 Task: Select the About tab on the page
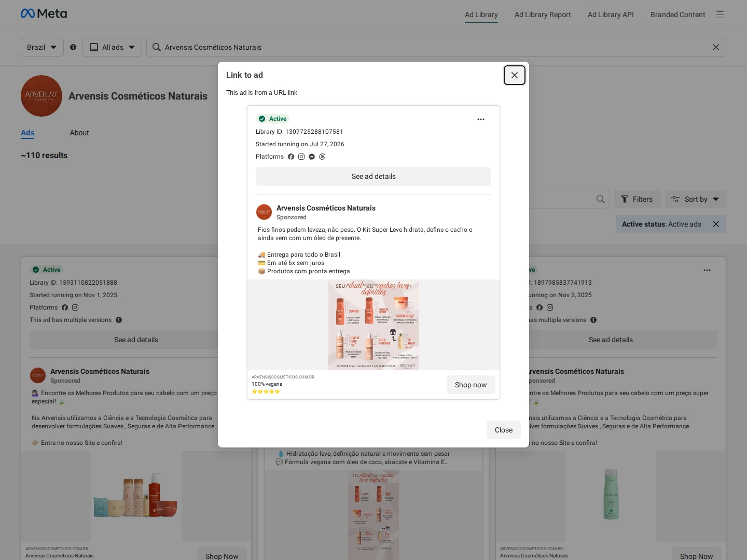(x=79, y=133)
